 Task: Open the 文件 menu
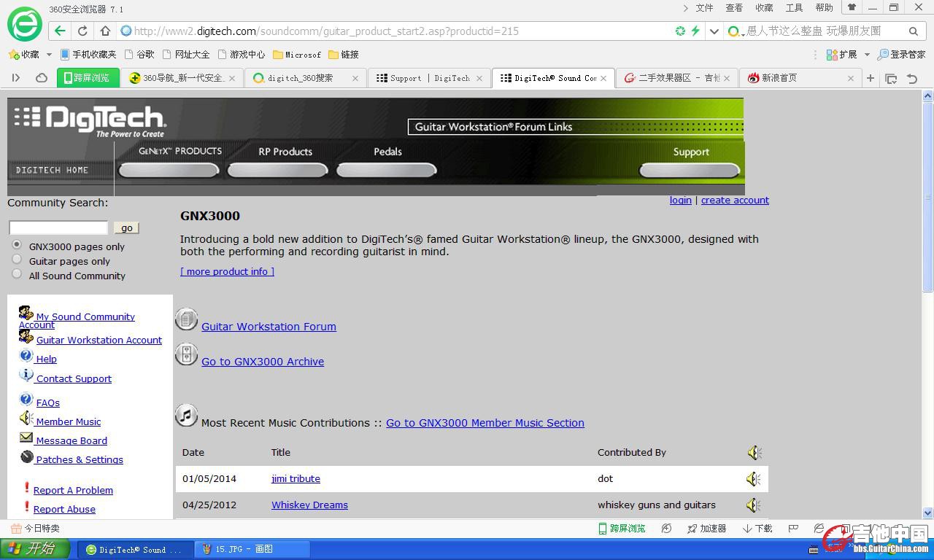tap(704, 8)
